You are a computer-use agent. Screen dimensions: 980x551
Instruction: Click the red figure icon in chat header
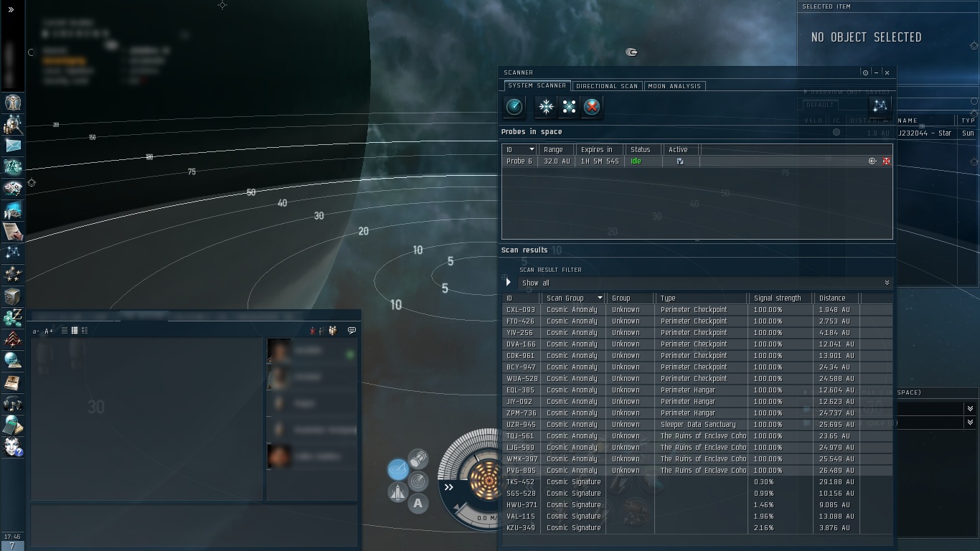click(313, 331)
